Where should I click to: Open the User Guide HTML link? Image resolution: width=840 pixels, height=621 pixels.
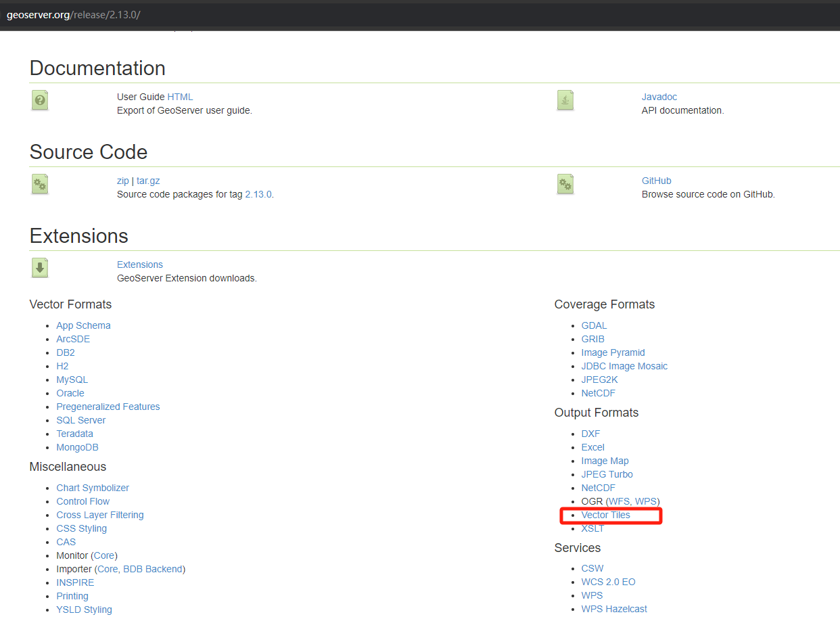(180, 97)
